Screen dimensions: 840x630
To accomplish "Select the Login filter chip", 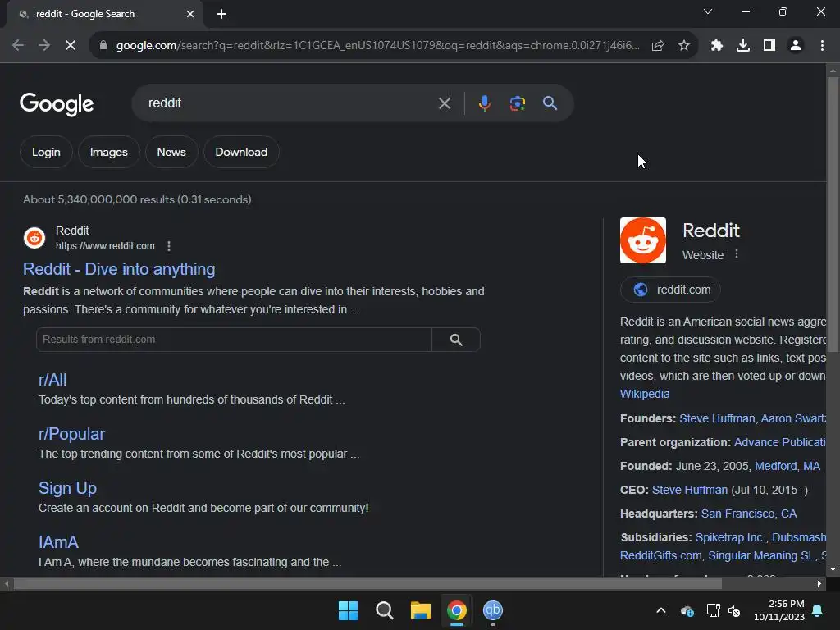I will (x=46, y=152).
